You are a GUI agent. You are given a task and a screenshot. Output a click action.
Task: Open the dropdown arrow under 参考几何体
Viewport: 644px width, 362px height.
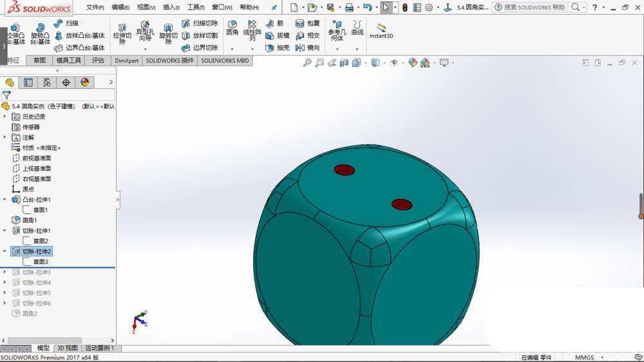337,50
